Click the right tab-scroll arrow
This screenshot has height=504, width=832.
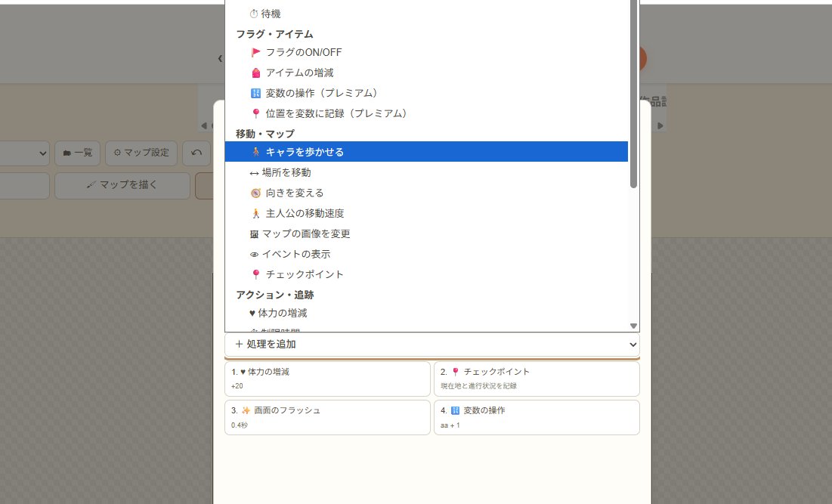coord(660,125)
